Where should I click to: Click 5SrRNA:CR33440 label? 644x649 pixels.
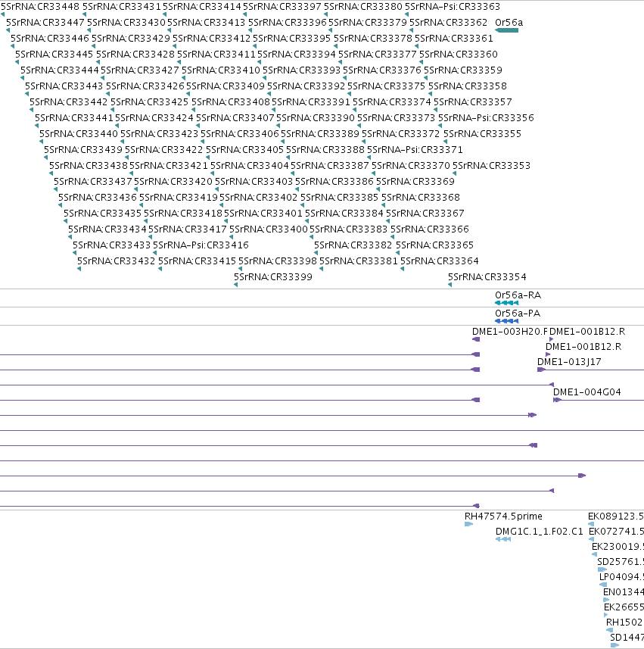coord(79,134)
